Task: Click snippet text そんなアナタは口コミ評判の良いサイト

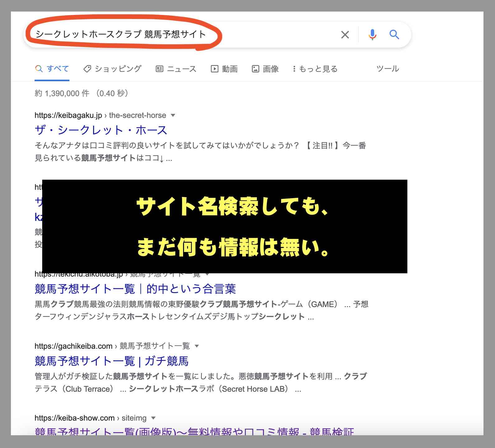Action: [105, 145]
